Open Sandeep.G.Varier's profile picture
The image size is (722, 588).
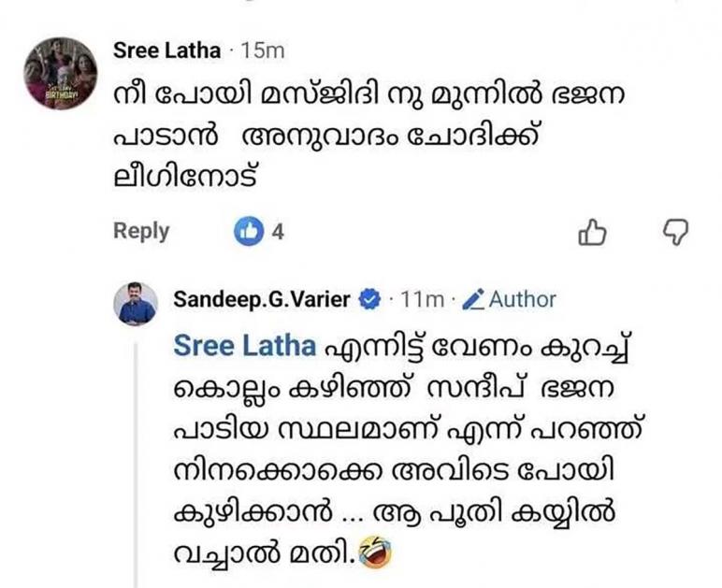136,303
